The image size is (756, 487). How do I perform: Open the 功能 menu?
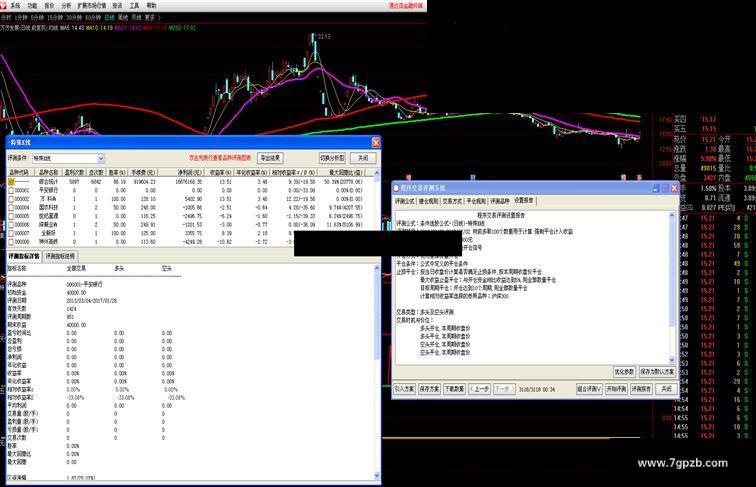(32, 6)
